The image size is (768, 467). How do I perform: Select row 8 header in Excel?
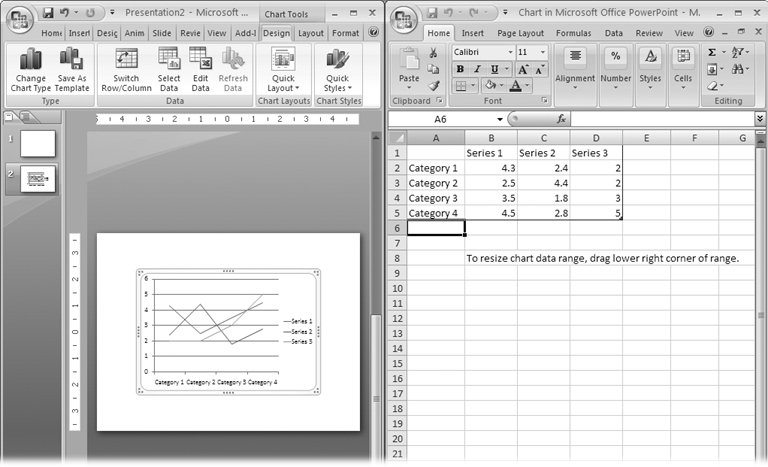pyautogui.click(x=397, y=258)
